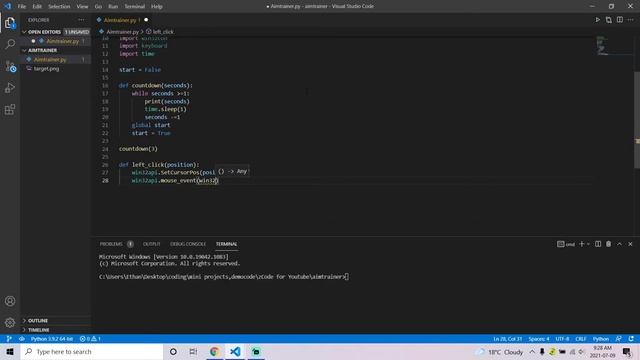
Task: Change line endings via CRLF
Action: point(581,339)
